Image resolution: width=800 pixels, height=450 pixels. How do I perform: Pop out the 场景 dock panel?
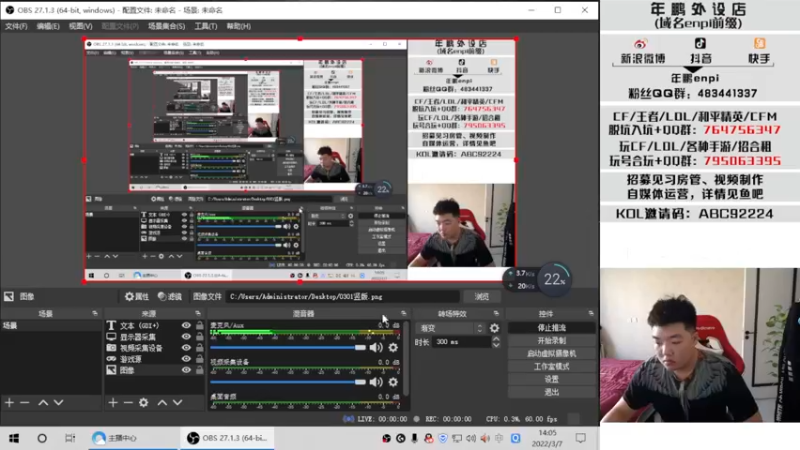click(95, 313)
